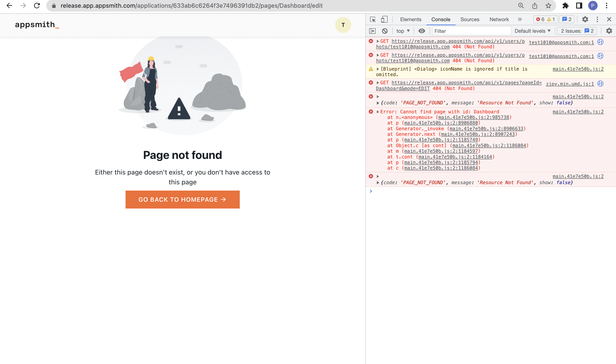Viewport: 616px width, 364px height.
Task: Toggle the console sidebar activation panel
Action: coord(373,31)
